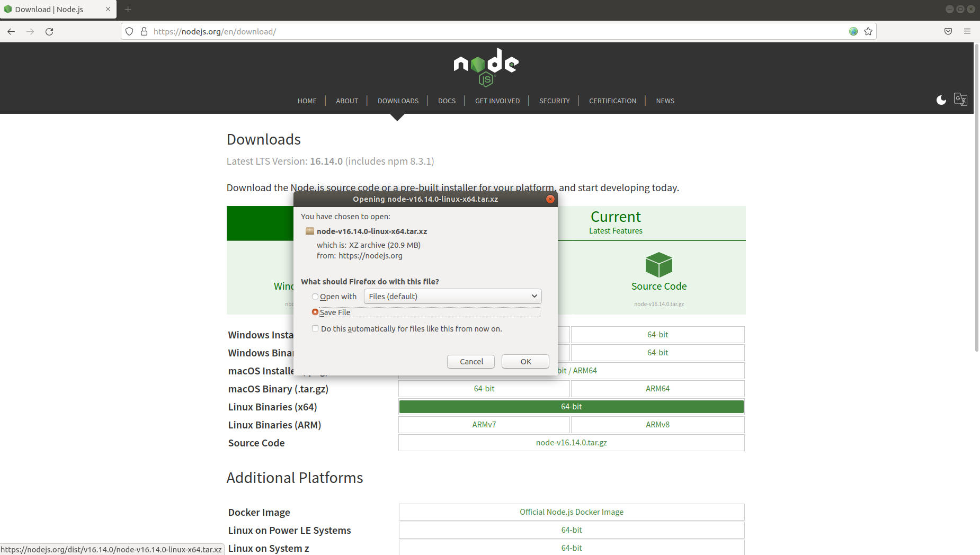Click the URL address bar field
The image size is (980, 555).
pos(498,31)
